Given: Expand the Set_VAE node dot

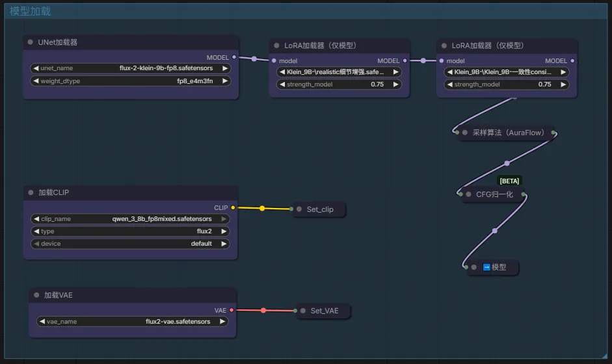Looking at the screenshot, I should pos(303,311).
